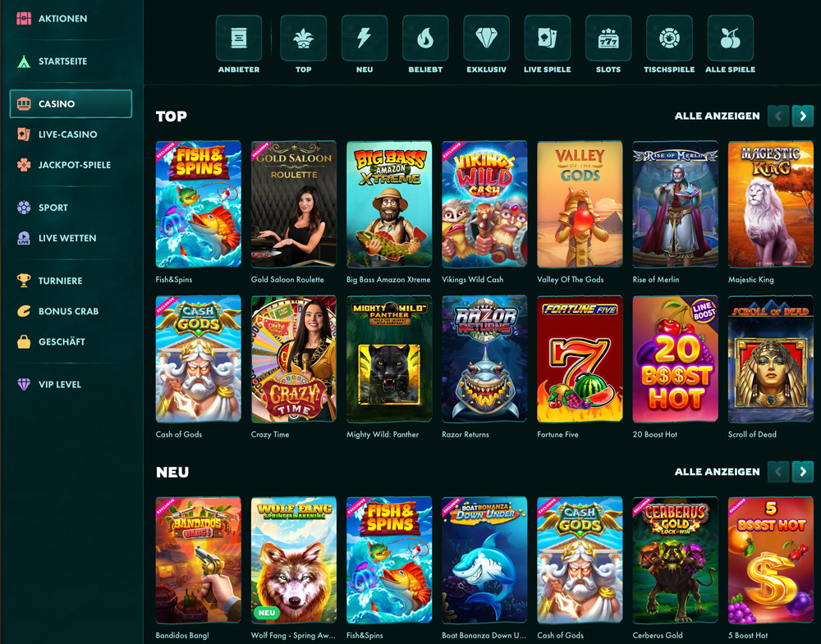Select the Top category crown icon
This screenshot has width=821, height=644.
pyautogui.click(x=303, y=39)
